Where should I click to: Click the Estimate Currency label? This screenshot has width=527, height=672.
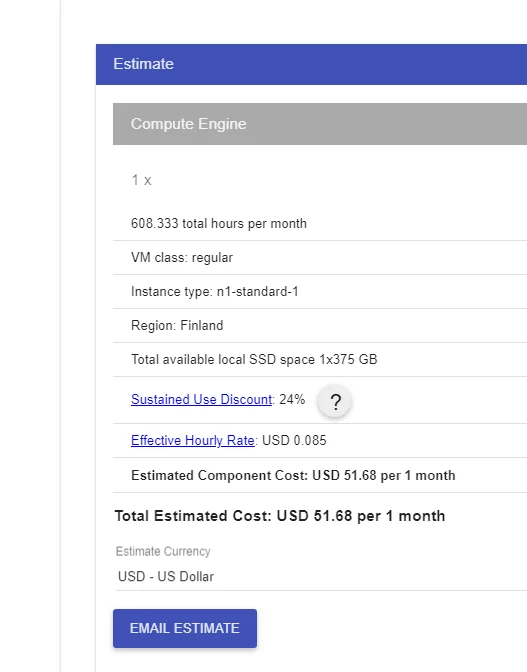pos(163,551)
